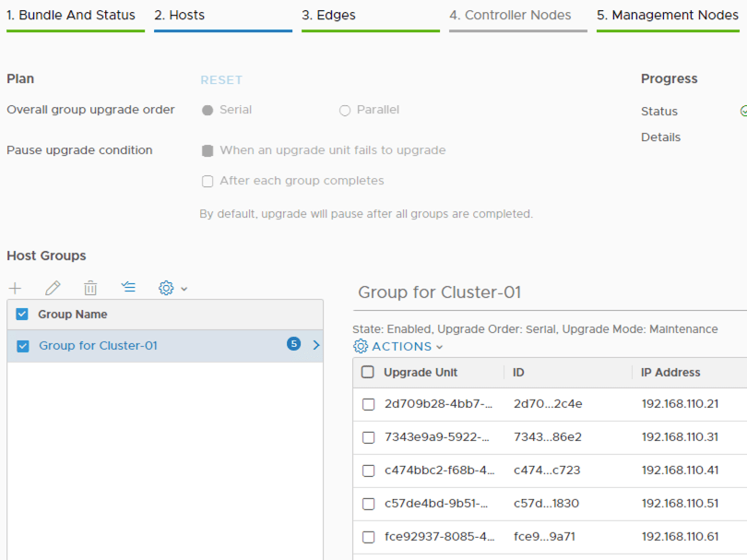Expand Group for Cluster-01 arrow chevron
This screenshot has height=560, width=747.
[x=316, y=345]
